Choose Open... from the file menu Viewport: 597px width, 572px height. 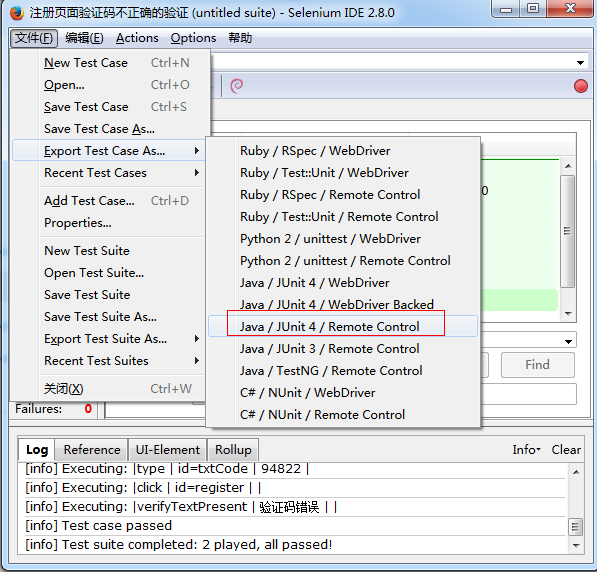(x=111, y=85)
